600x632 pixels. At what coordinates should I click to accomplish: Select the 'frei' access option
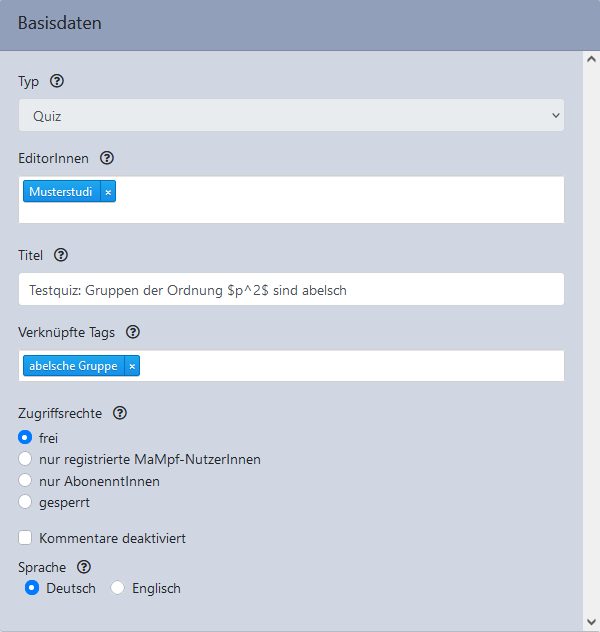(x=26, y=437)
